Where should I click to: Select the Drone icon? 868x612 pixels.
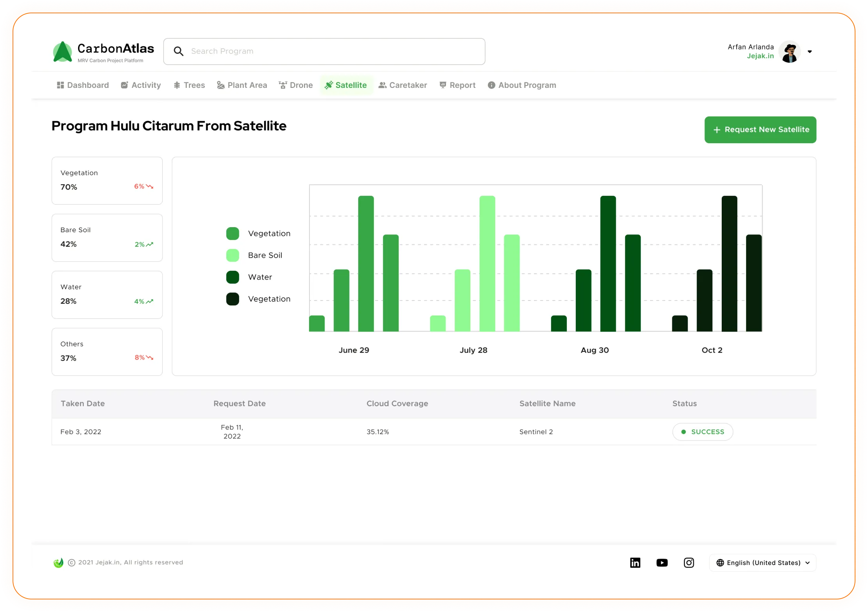point(283,85)
